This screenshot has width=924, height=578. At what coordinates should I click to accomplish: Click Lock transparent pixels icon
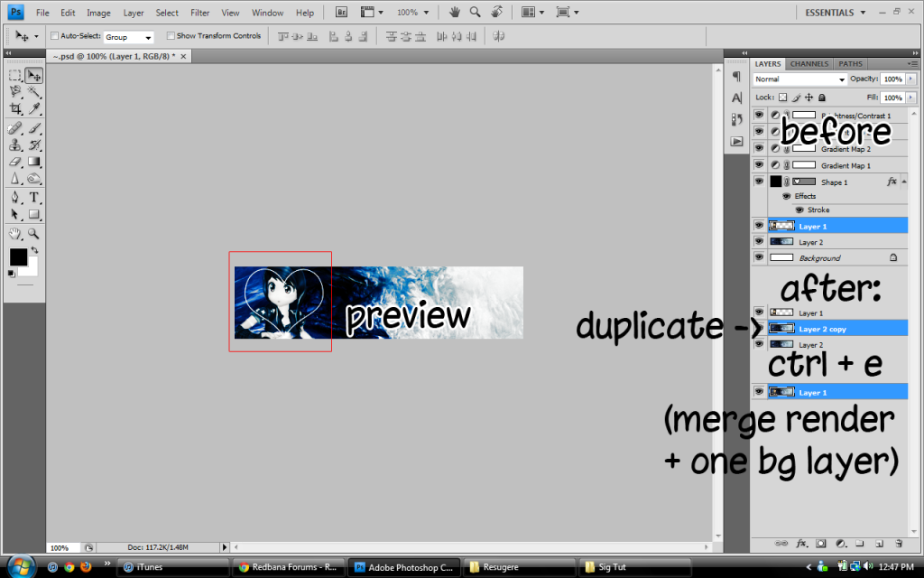point(782,98)
